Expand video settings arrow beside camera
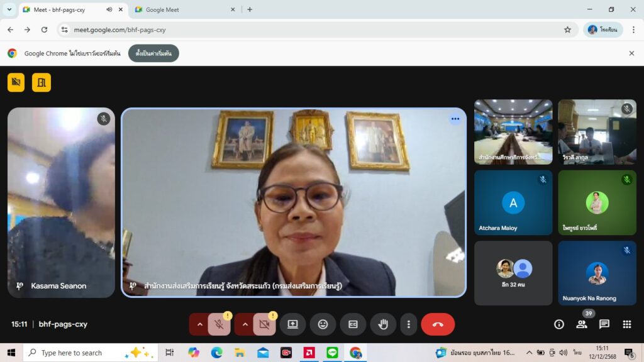The height and width of the screenshot is (362, 644). 245,324
